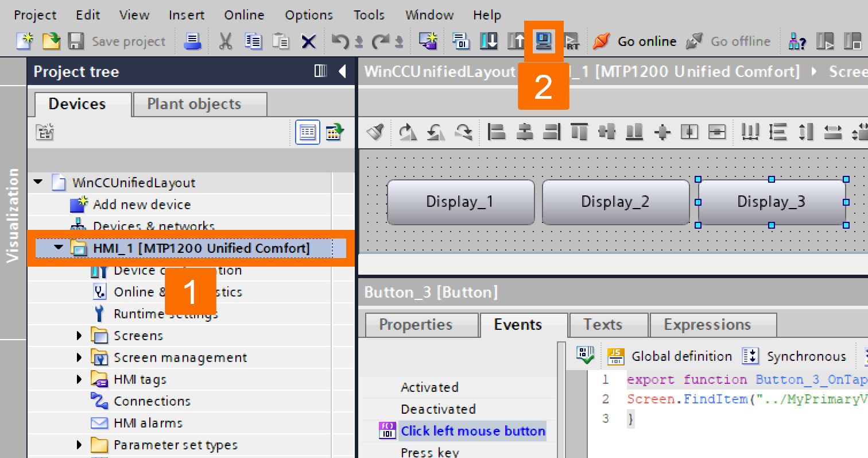Click the Start runtime RT icon

[x=572, y=41]
